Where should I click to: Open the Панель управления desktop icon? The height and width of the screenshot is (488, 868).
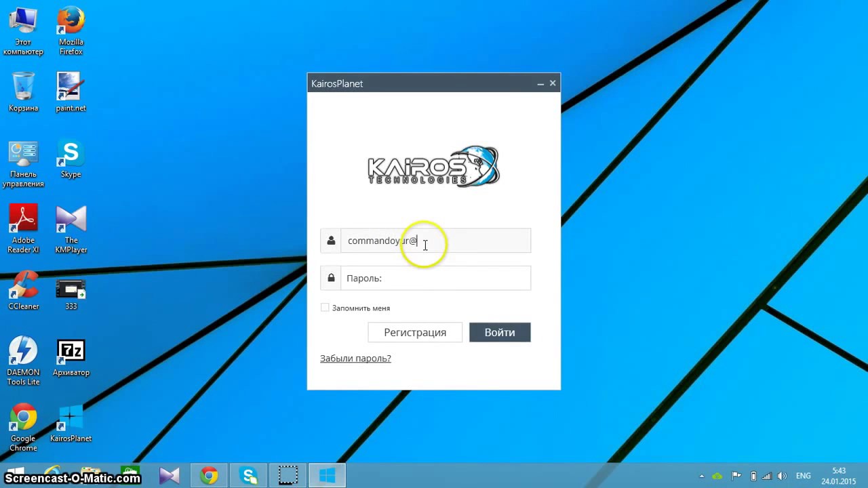coord(23,164)
